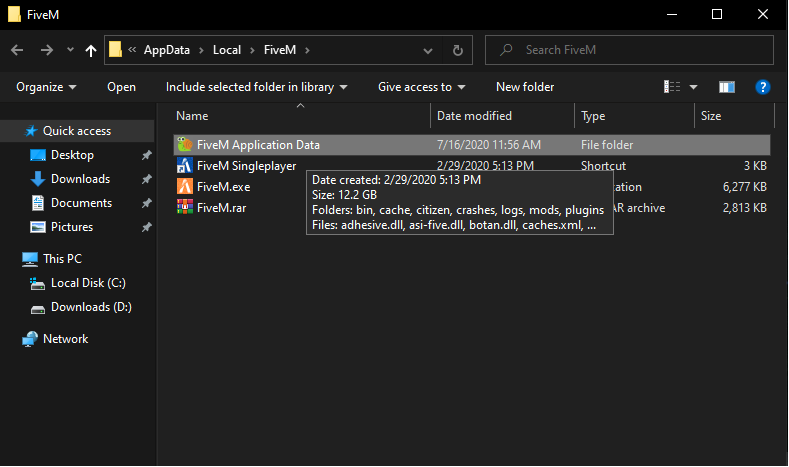Screen dimensions: 789x467
Task: Open Pictures in the navigation pane
Action: click(x=72, y=227)
